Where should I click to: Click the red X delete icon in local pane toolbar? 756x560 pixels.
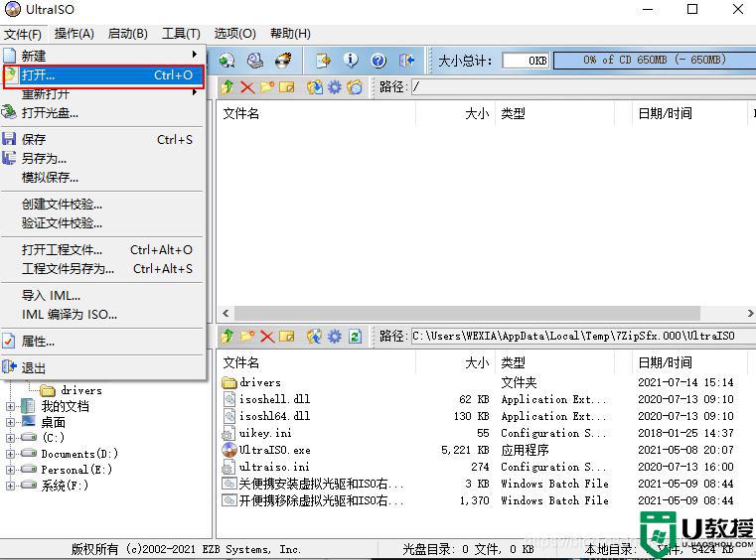(267, 336)
